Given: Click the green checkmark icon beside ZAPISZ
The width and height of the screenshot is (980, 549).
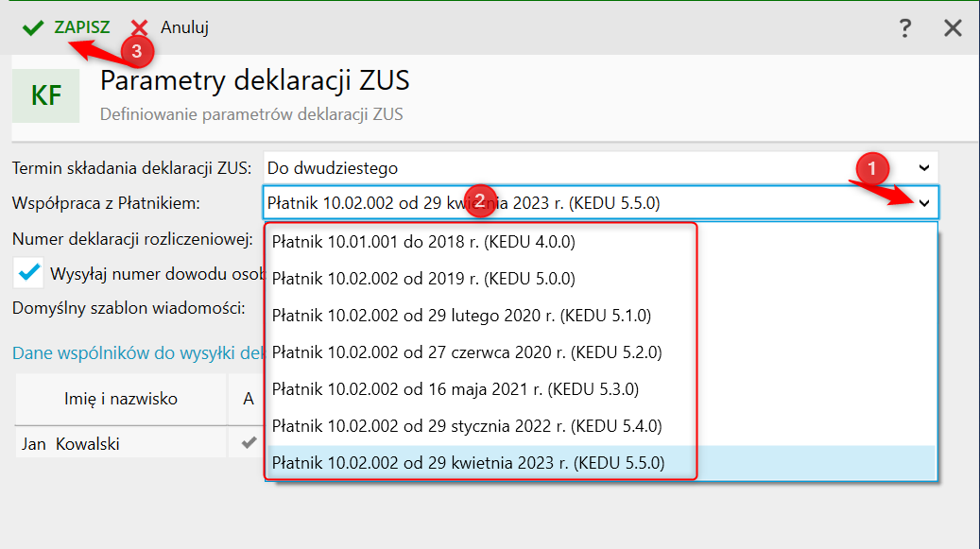Looking at the screenshot, I should point(33,27).
